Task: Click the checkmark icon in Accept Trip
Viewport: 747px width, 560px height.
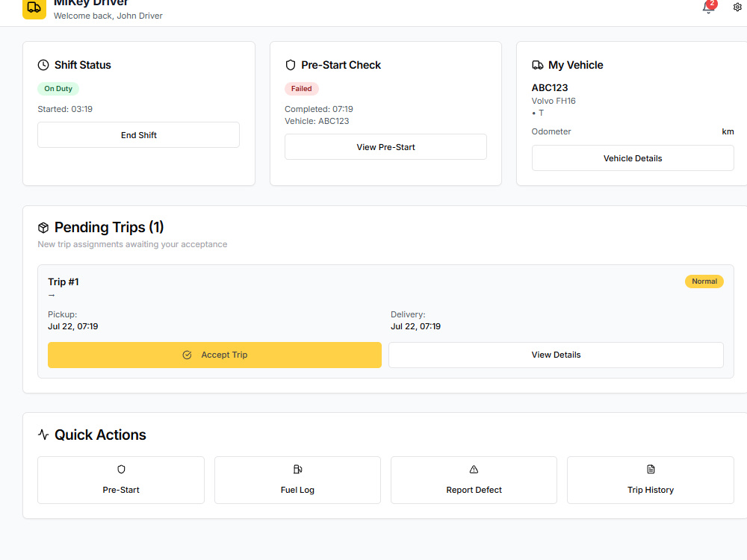Action: (187, 355)
